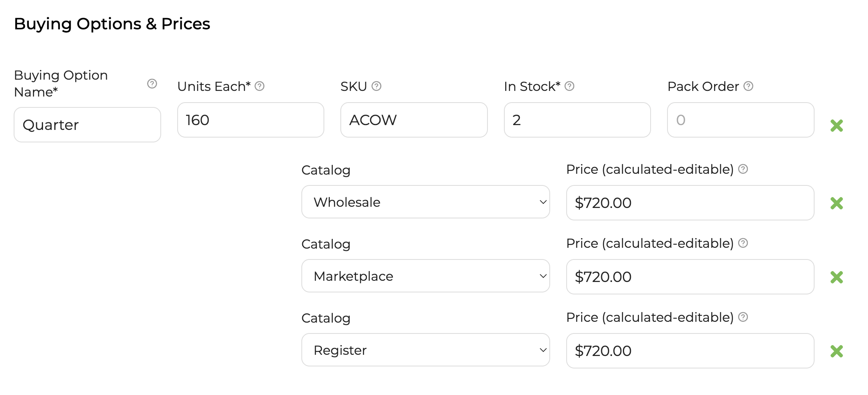Focus the Units Each field showing 160
Image resolution: width=868 pixels, height=395 pixels.
coord(250,120)
